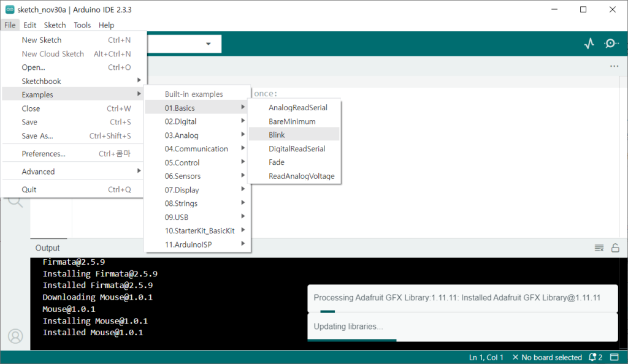Load the DigitalReadSerial example
Screen dimensions: 628x364
tap(294, 148)
